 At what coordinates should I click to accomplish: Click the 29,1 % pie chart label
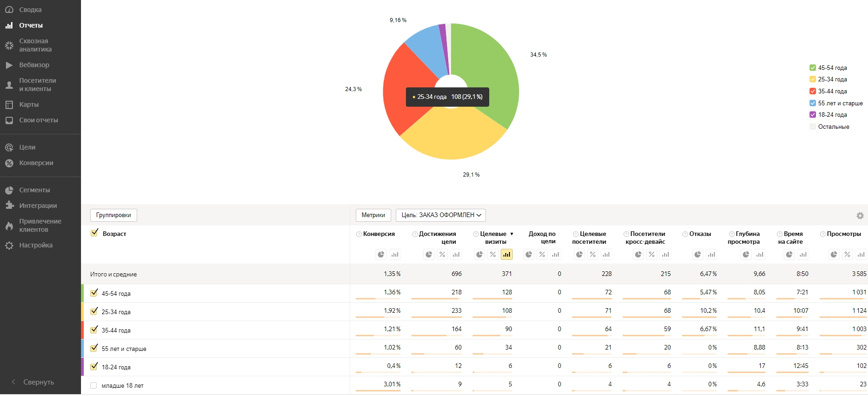(471, 175)
